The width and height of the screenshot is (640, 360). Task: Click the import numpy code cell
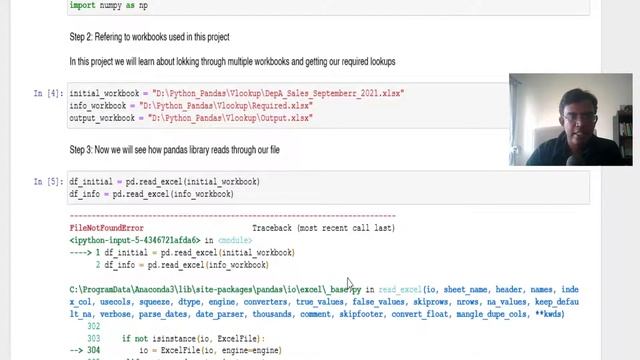[x=328, y=7]
